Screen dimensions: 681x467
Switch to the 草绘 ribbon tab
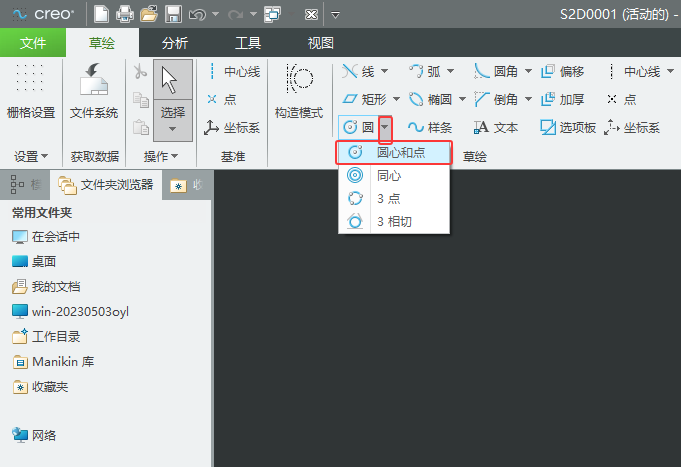point(102,43)
